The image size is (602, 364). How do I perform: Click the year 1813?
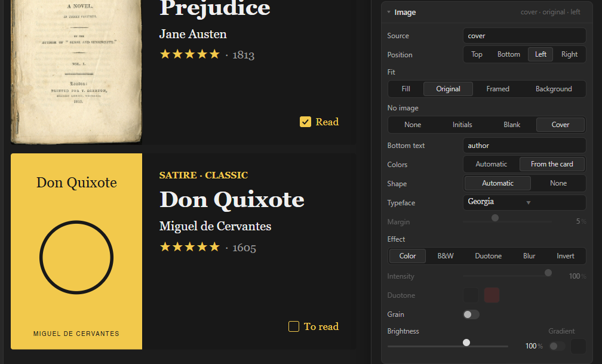pos(244,55)
